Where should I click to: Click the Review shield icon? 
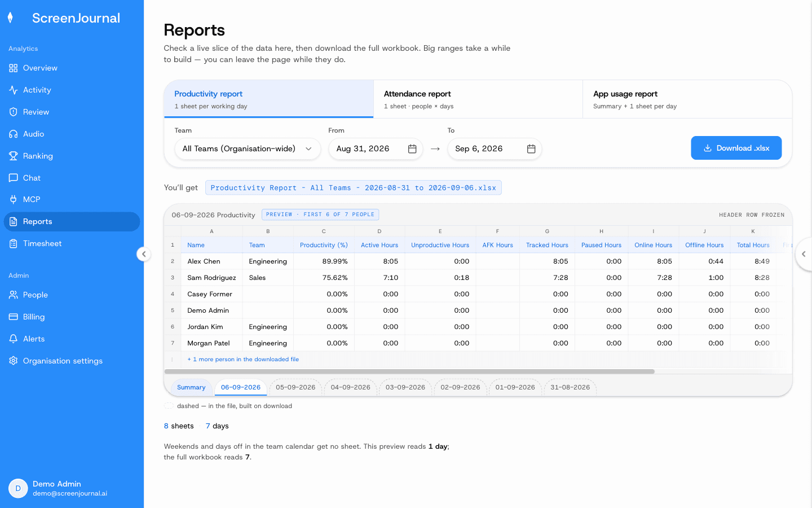(14, 112)
